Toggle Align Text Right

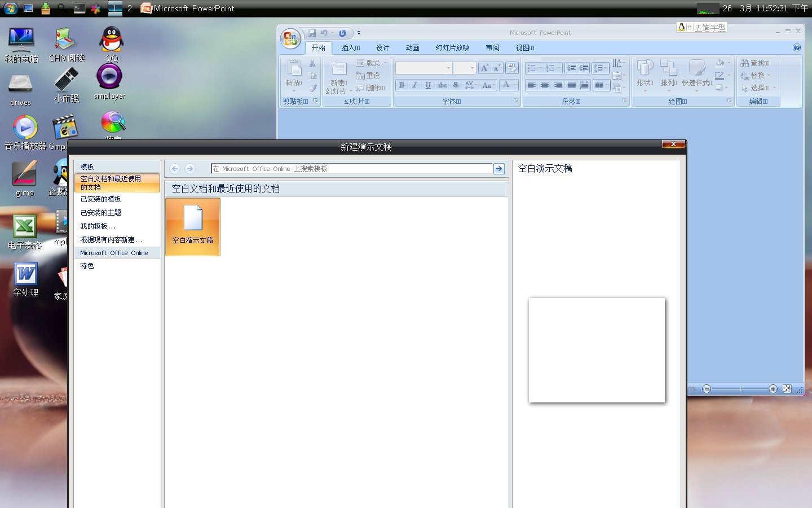point(558,85)
